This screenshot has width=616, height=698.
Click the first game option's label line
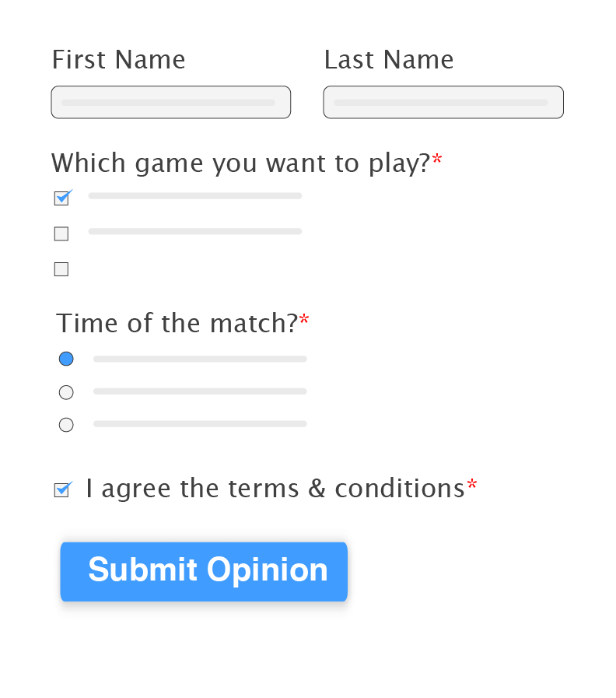[x=194, y=196]
